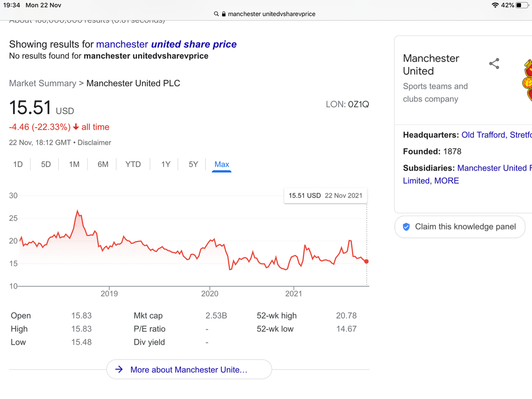Open the Disclaimer link

pyautogui.click(x=94, y=143)
